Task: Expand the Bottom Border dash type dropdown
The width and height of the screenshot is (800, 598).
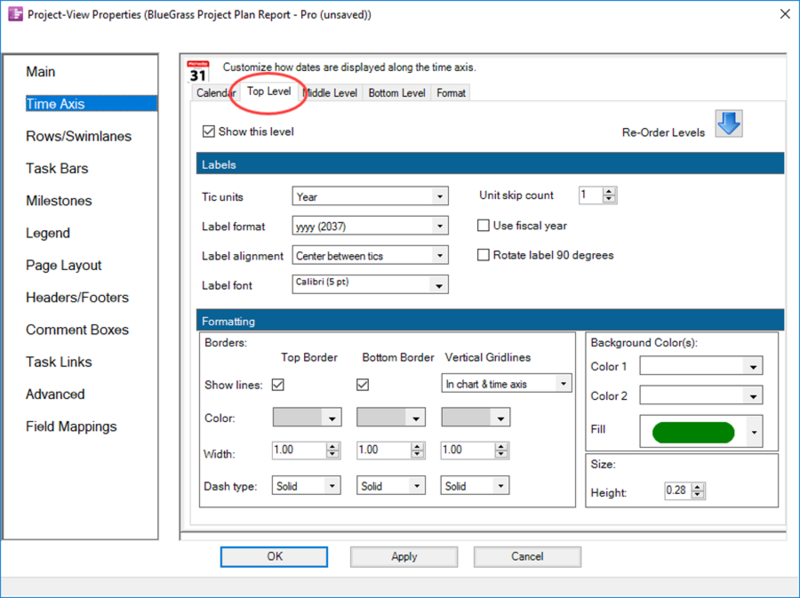Action: click(x=391, y=486)
